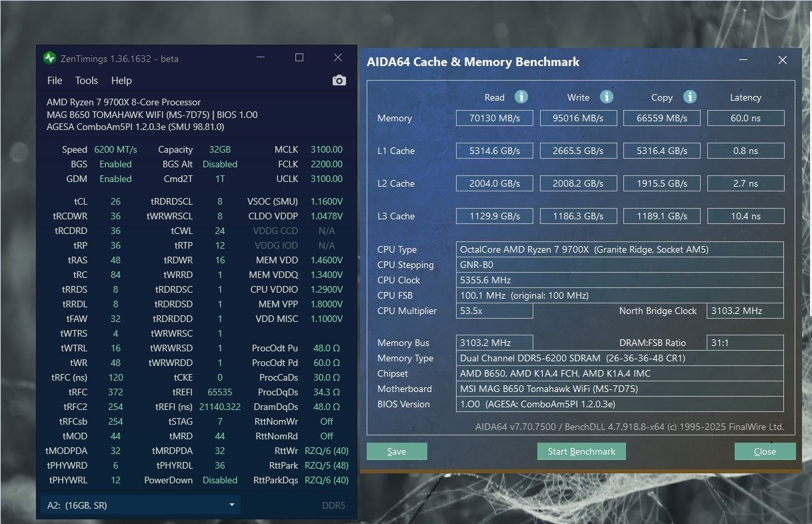Click the L1 Cache read value 5314.6 GB/s
Image resolution: width=812 pixels, height=524 pixels.
[x=495, y=151]
